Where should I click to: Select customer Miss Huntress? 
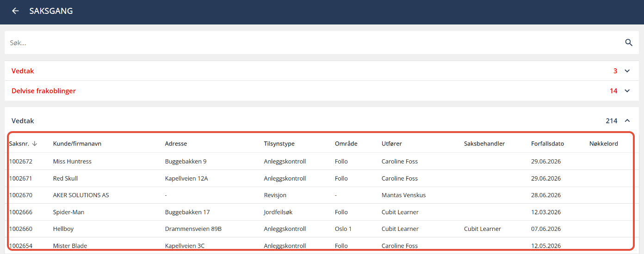pos(72,162)
